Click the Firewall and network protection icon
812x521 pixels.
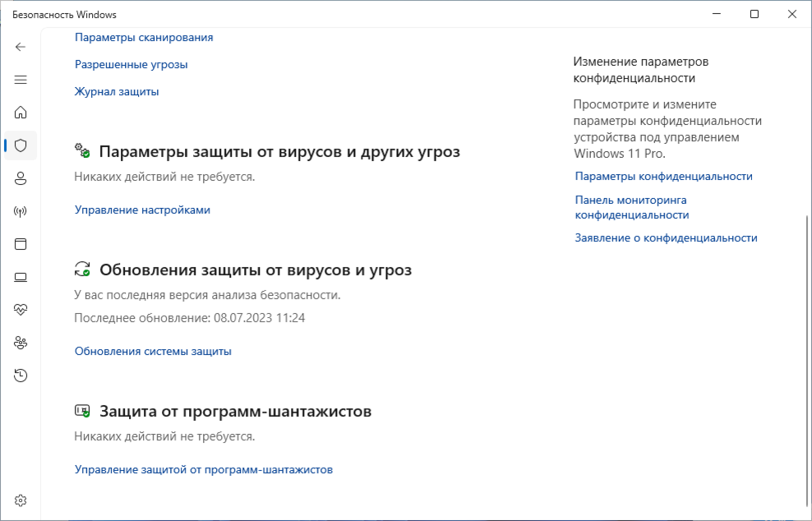(x=21, y=211)
